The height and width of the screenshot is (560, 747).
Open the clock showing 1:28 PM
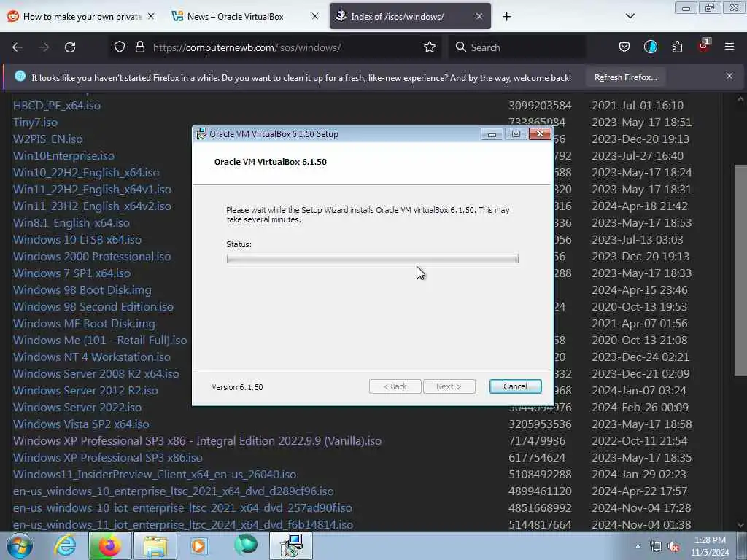710,546
